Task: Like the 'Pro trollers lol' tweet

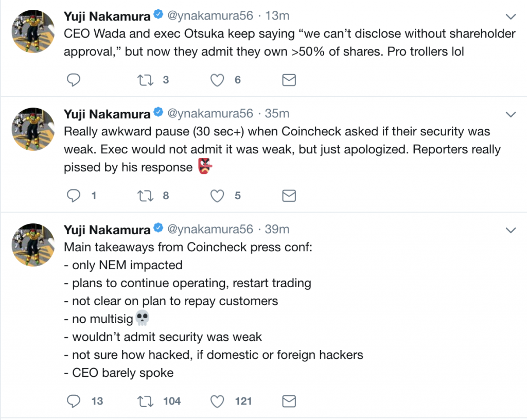Action: (x=218, y=80)
